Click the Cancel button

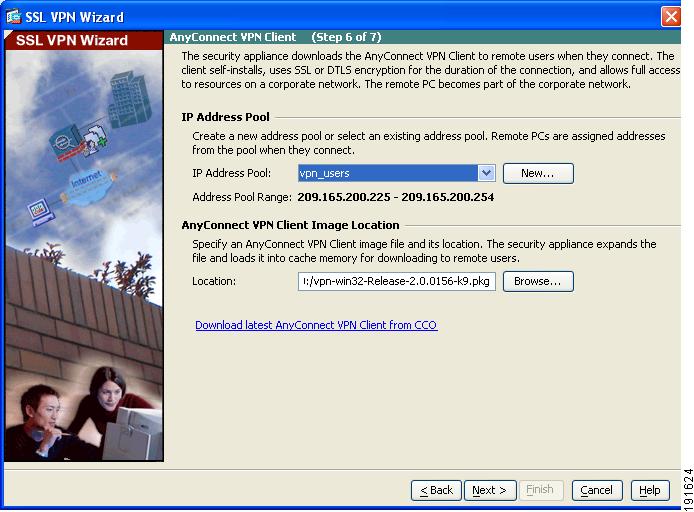[597, 490]
